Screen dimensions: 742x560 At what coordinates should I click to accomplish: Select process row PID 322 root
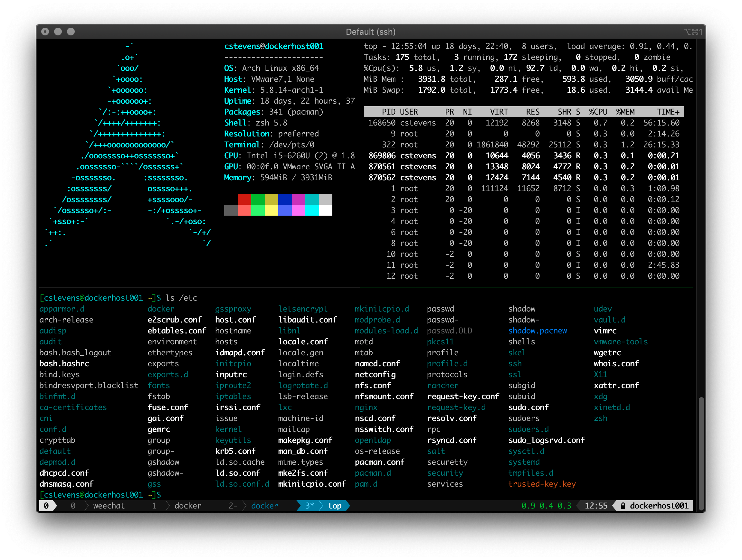click(524, 145)
